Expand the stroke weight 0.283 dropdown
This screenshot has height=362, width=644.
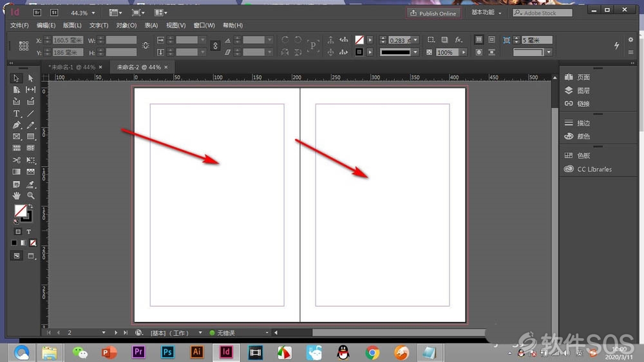coord(415,40)
